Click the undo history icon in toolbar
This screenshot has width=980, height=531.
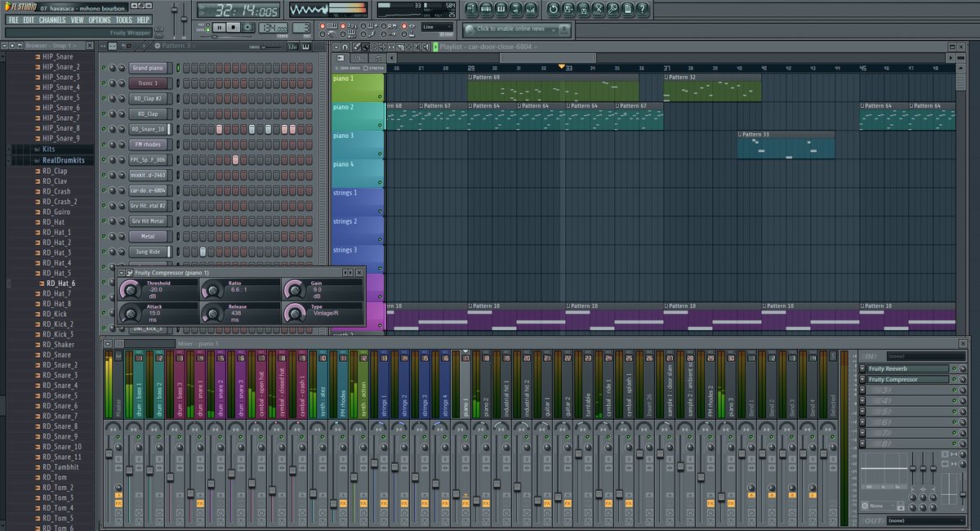pyautogui.click(x=553, y=9)
